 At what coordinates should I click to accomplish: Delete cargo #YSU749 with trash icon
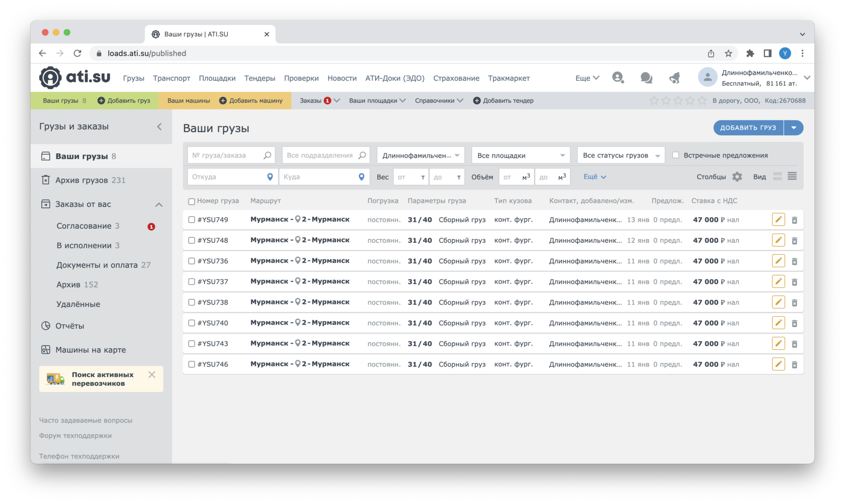click(x=795, y=220)
